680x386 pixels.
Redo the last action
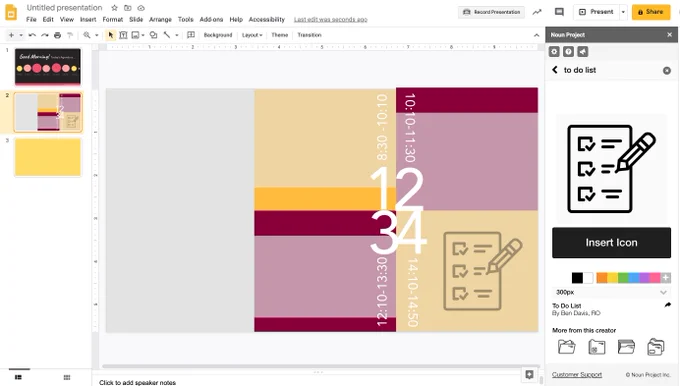(x=45, y=35)
